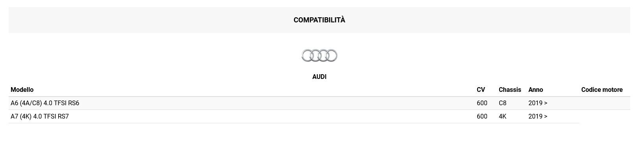Click the Audi four-rings logo

(x=319, y=56)
